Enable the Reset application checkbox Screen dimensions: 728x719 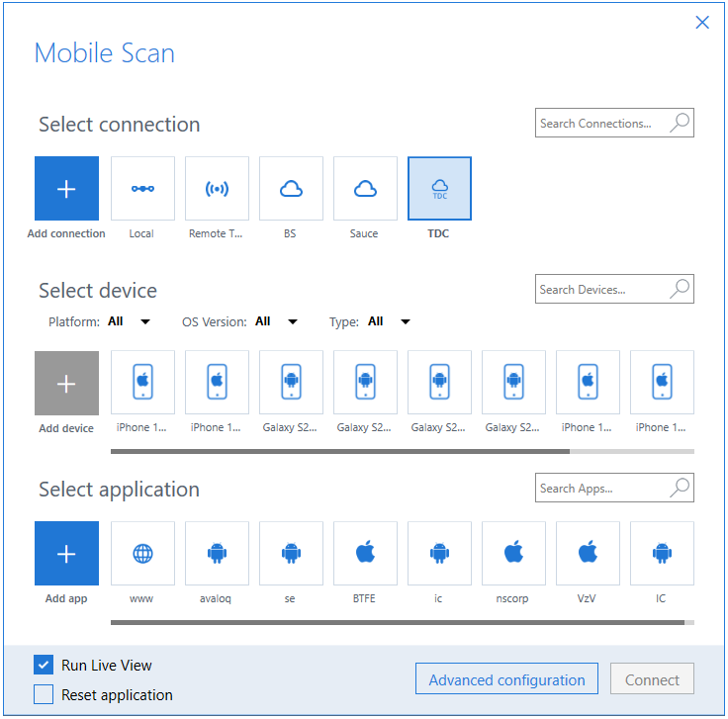coord(44,695)
